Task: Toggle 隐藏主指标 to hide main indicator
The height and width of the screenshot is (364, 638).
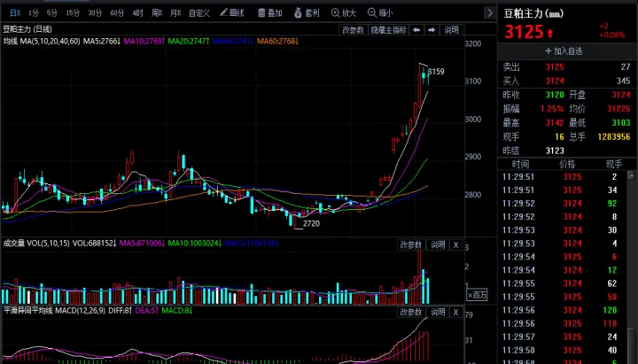Action: (389, 29)
